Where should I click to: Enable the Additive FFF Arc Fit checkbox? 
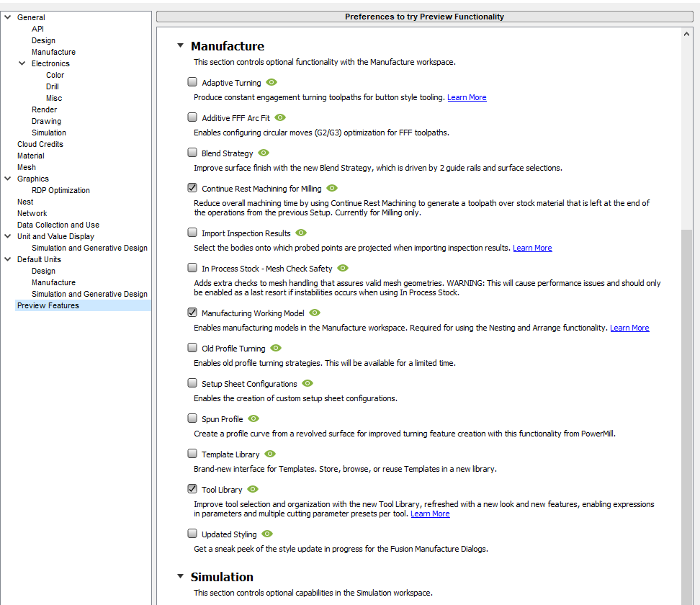pos(192,117)
